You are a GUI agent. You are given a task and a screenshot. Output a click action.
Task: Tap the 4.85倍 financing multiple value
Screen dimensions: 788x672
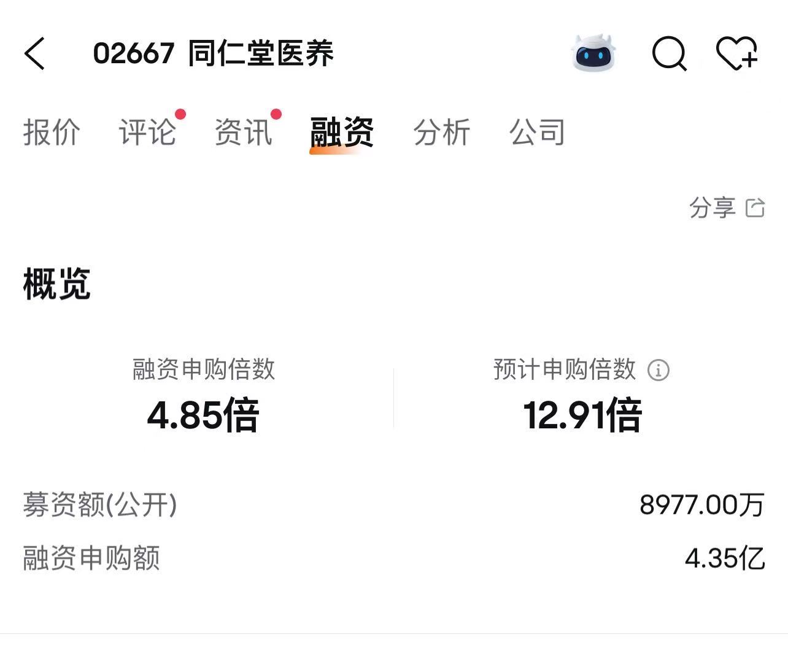click(203, 415)
